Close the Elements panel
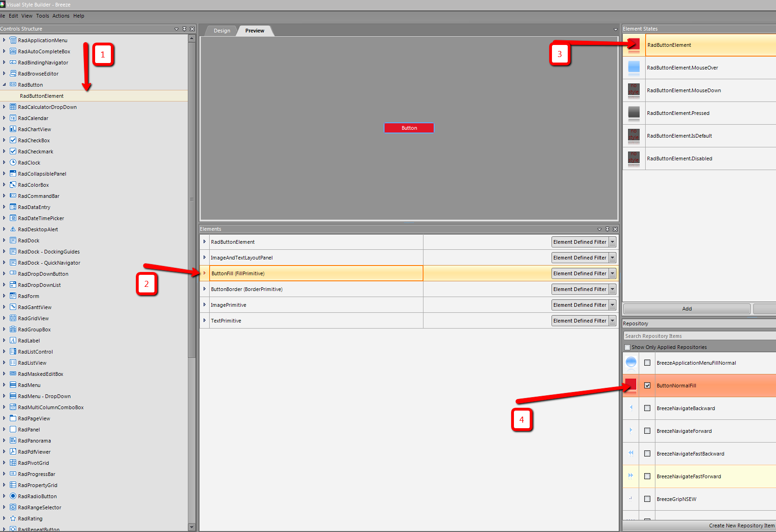 [x=615, y=229]
